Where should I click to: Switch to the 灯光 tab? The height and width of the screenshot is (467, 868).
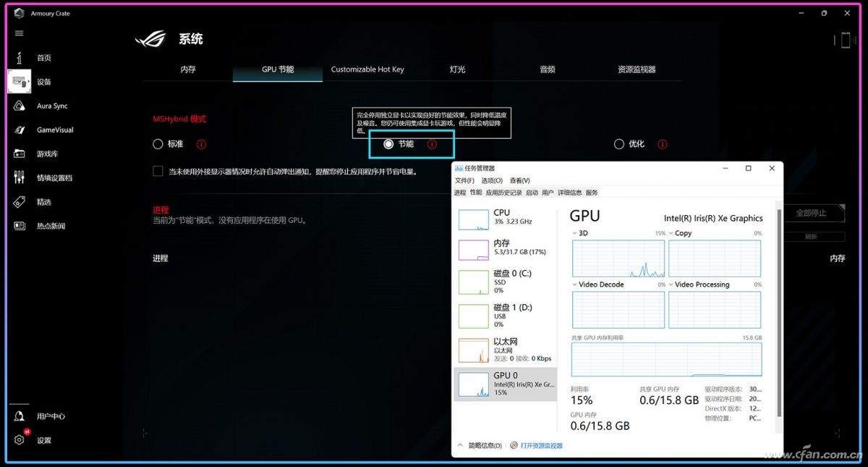[x=457, y=70]
